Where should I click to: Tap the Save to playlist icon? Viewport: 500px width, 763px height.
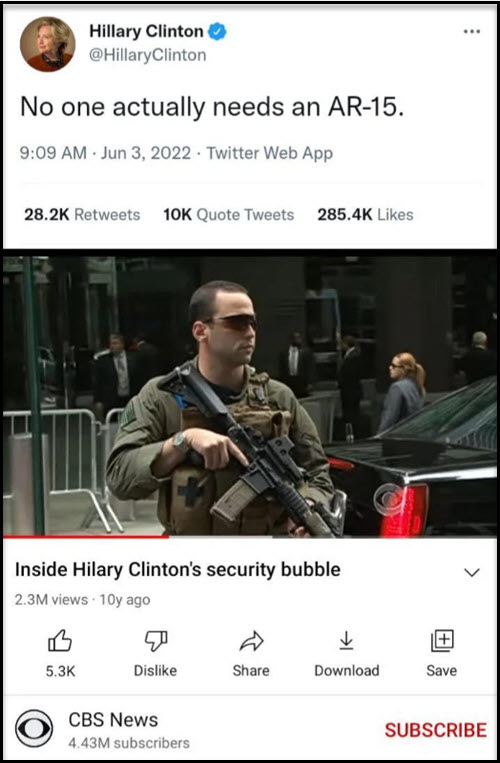pyautogui.click(x=442, y=640)
